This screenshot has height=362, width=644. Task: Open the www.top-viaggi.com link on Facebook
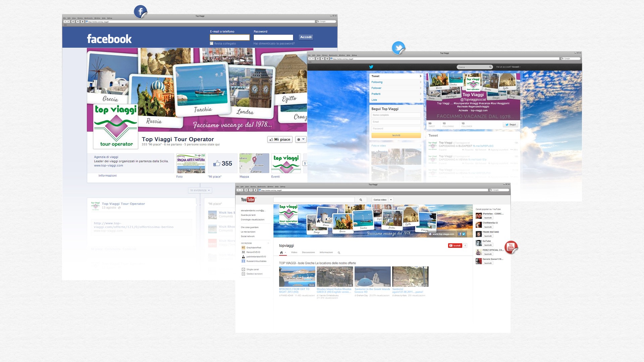[x=108, y=166]
